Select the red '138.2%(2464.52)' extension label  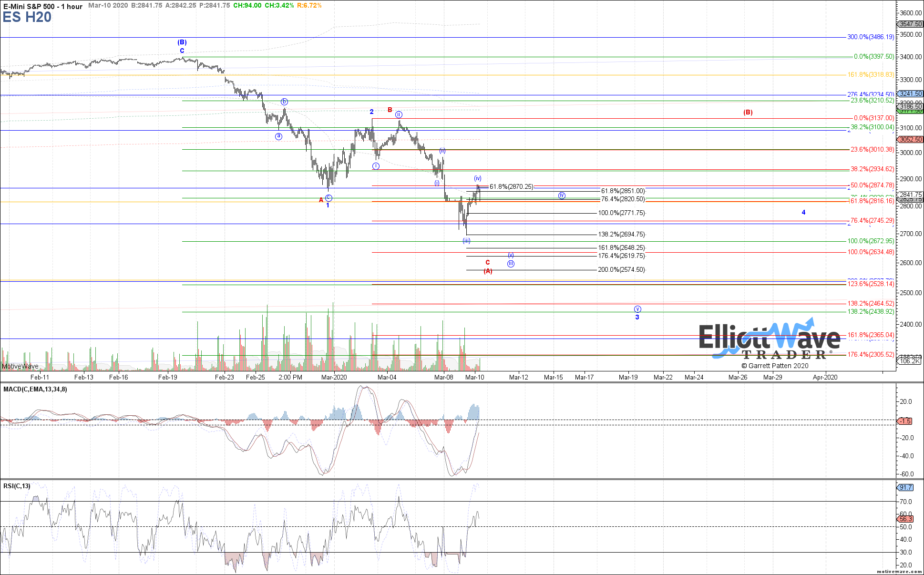[871, 304]
